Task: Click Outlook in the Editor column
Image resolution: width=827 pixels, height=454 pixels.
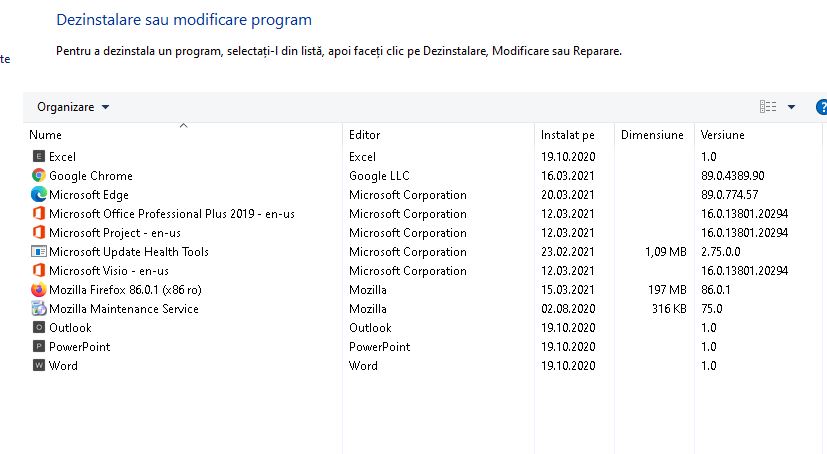Action: pyautogui.click(x=370, y=327)
